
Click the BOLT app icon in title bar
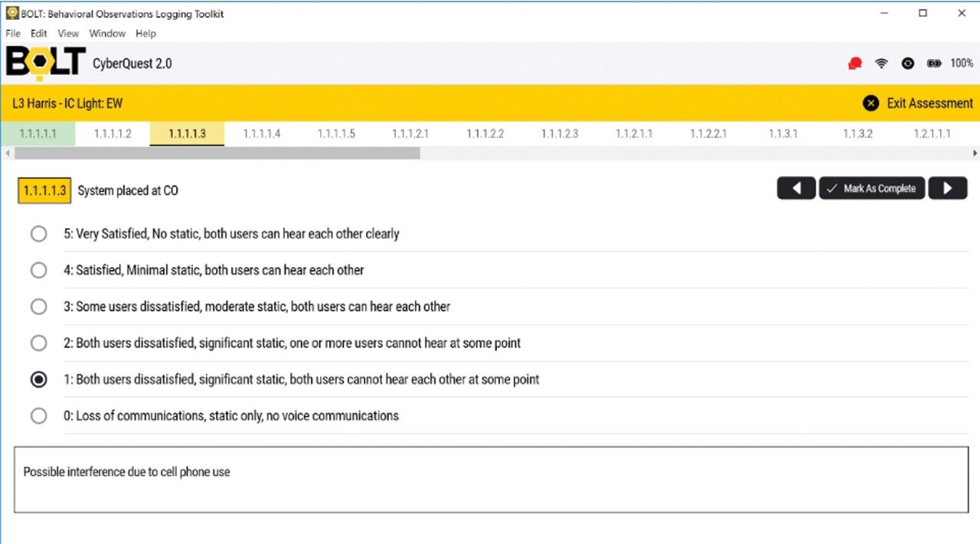tap(12, 14)
